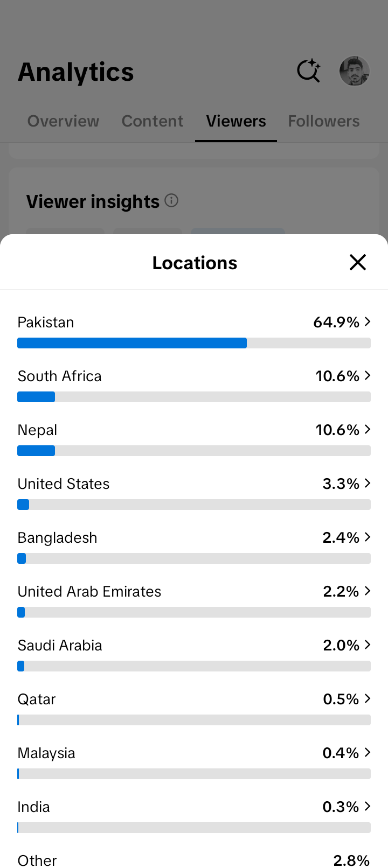Screen dimensions: 388x868
Task: Expand the Pakistan location chevron
Action: (368, 321)
